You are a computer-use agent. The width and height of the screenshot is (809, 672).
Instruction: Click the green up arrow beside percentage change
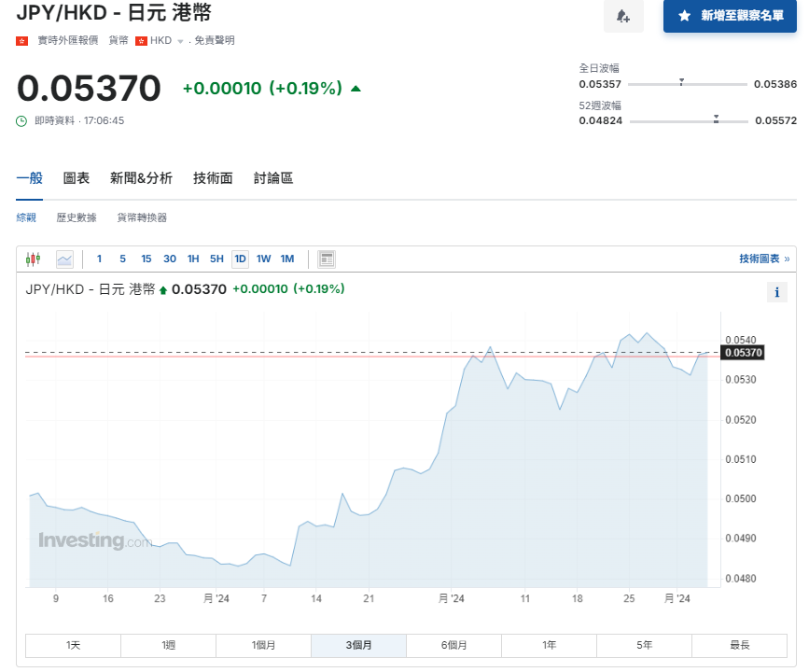(x=356, y=89)
